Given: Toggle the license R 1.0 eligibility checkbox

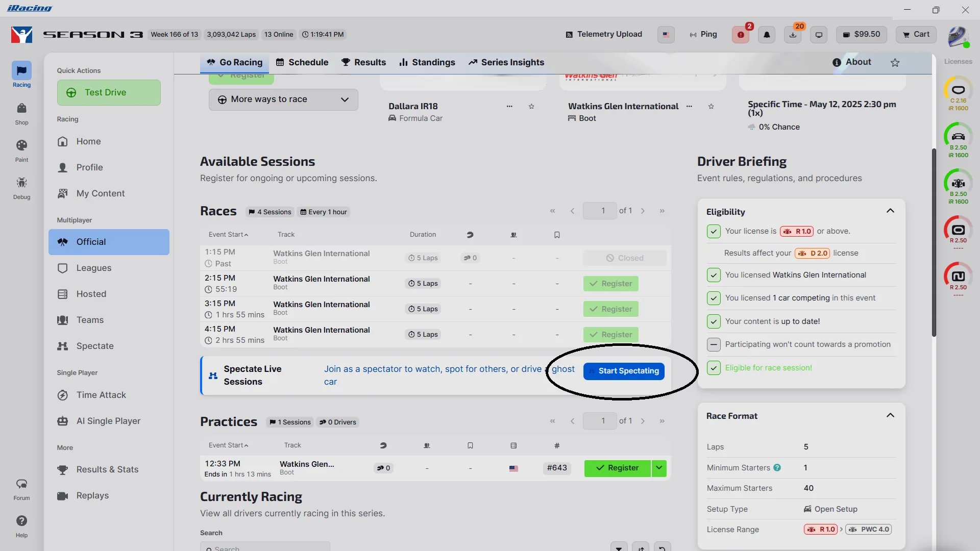Looking at the screenshot, I should pos(714,231).
